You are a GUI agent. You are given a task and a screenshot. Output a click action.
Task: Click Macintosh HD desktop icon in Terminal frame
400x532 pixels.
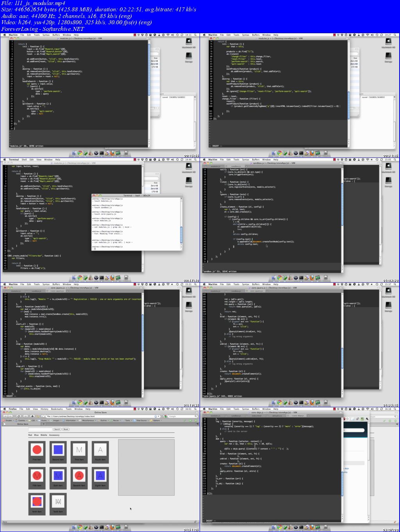click(x=189, y=167)
